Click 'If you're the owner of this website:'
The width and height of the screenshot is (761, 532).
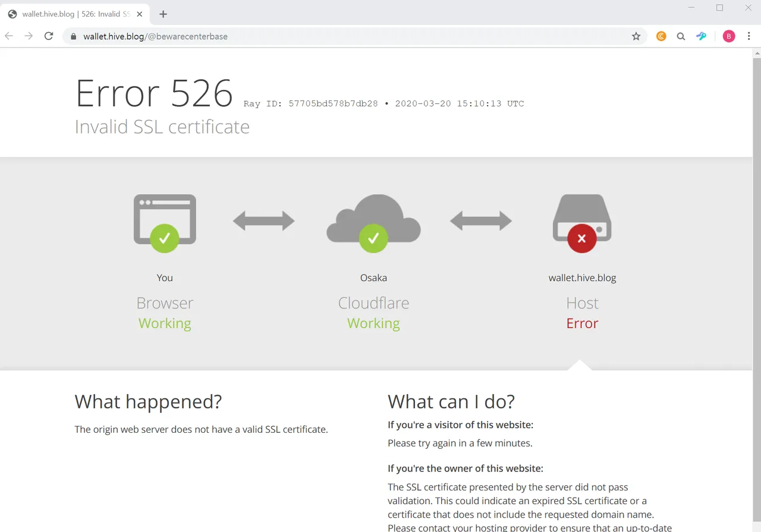[x=466, y=468]
